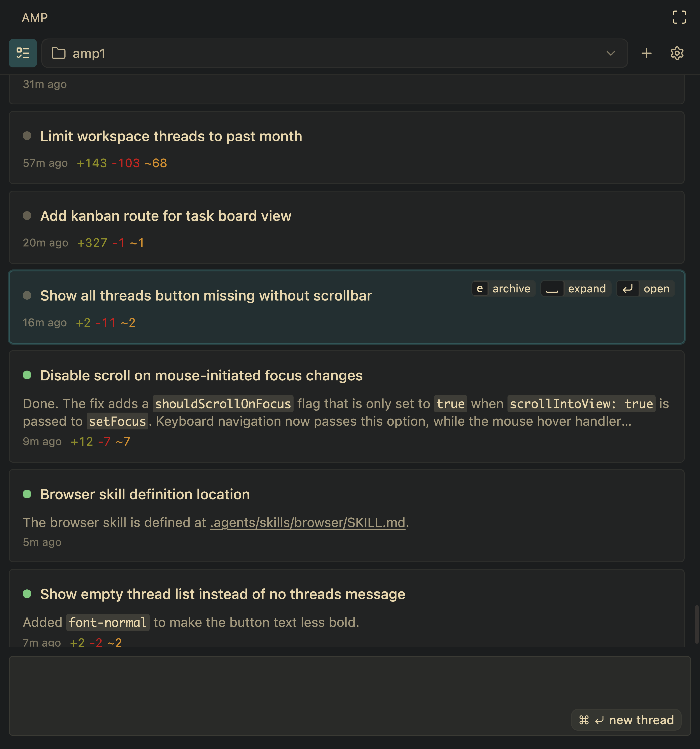The image size is (700, 749).
Task: Open Show empty thread list thread
Action: point(222,594)
